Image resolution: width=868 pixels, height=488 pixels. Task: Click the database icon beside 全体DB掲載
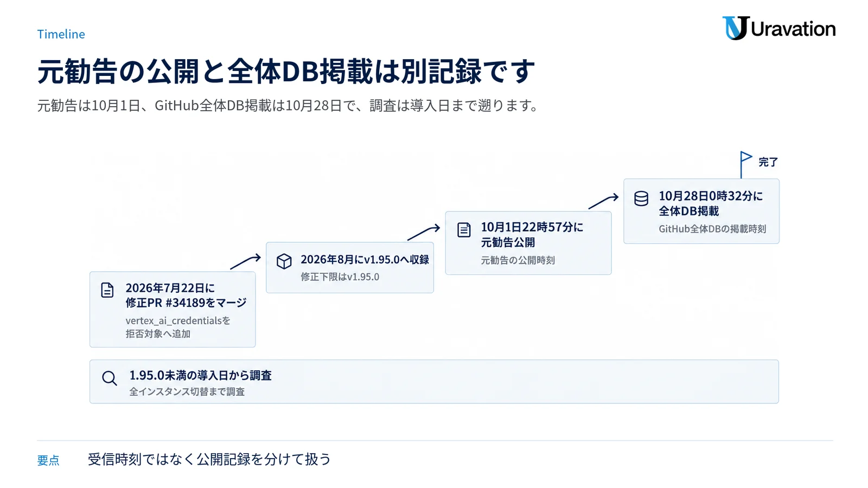pos(641,198)
